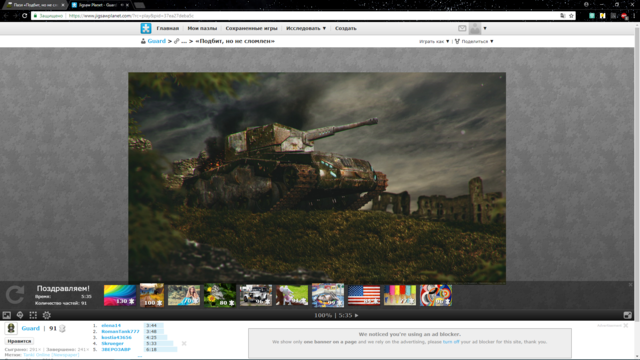Open player kostia43656's profile

[x=116, y=338]
